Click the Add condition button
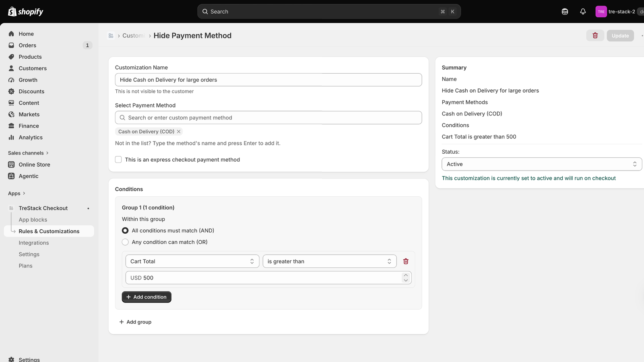This screenshot has width=644, height=362. tap(147, 297)
